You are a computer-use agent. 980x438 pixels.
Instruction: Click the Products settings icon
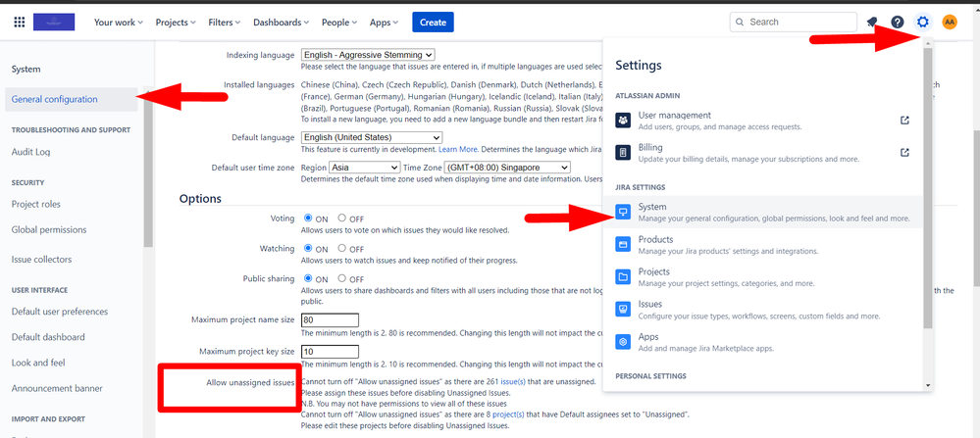[623, 245]
